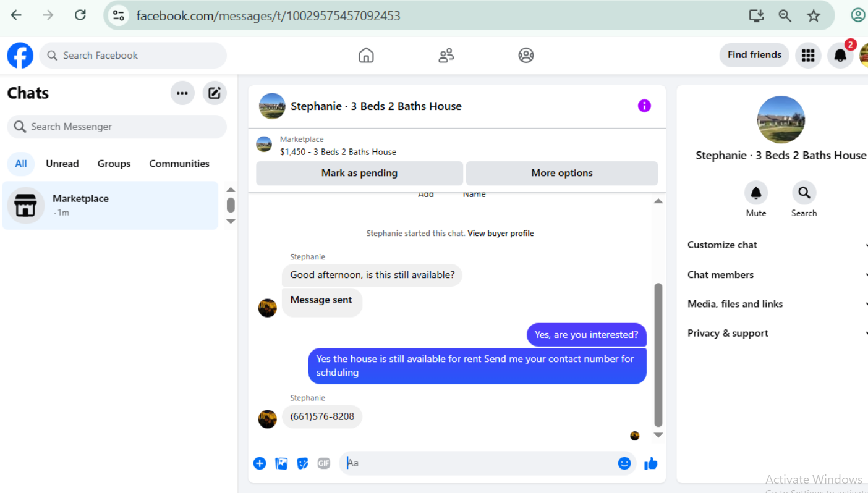The image size is (868, 493).
Task: Open the $1,450 3 Beds 2 Baths listing
Action: click(x=338, y=152)
